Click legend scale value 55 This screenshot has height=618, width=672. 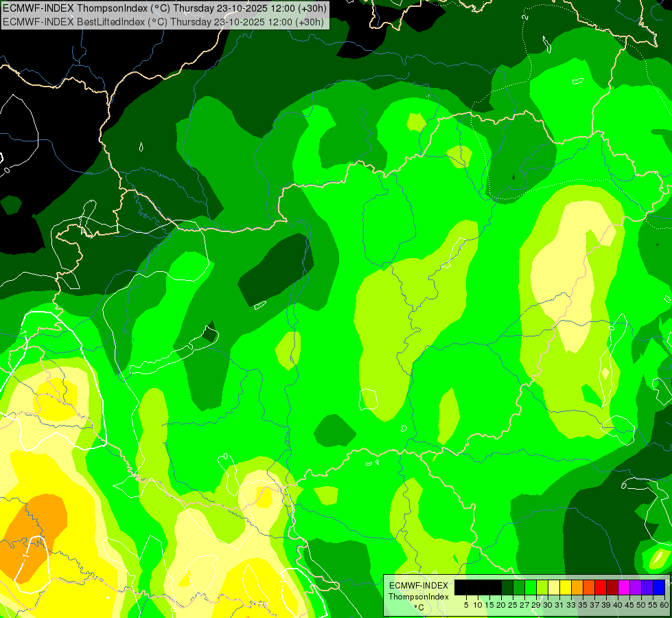(x=653, y=605)
